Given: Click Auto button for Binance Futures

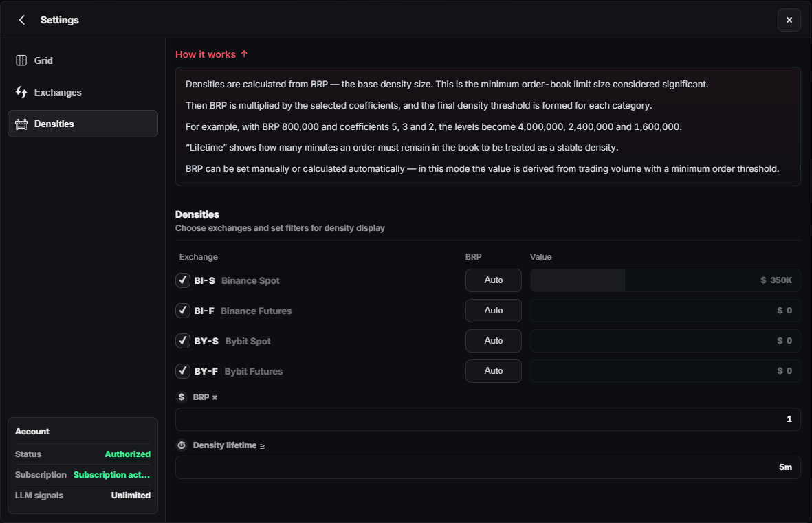Looking at the screenshot, I should [493, 311].
